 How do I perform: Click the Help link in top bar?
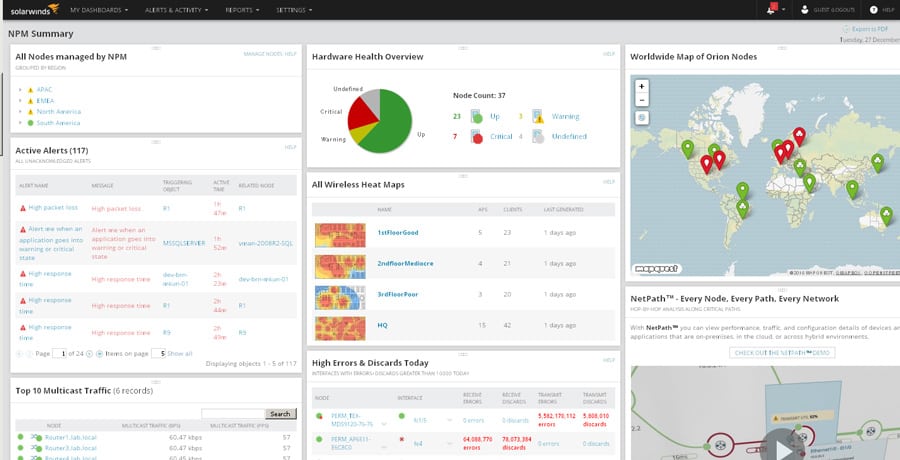[x=889, y=10]
